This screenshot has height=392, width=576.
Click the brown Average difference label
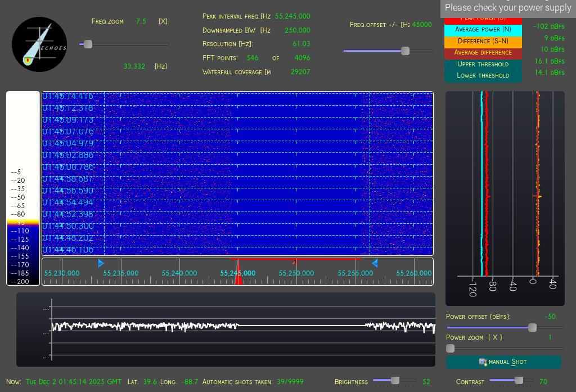(483, 53)
